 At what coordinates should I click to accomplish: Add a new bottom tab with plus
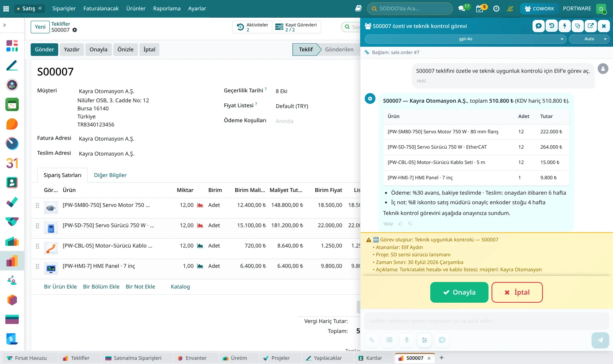tap(441, 358)
